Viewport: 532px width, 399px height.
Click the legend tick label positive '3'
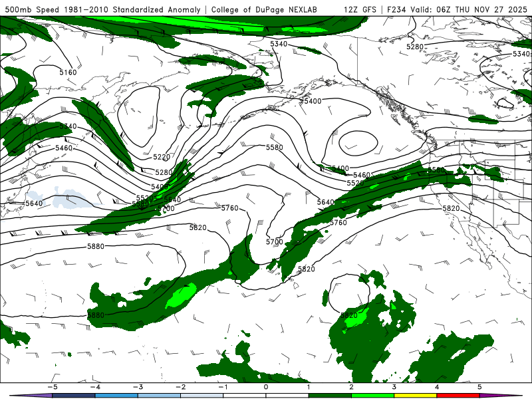click(x=394, y=387)
